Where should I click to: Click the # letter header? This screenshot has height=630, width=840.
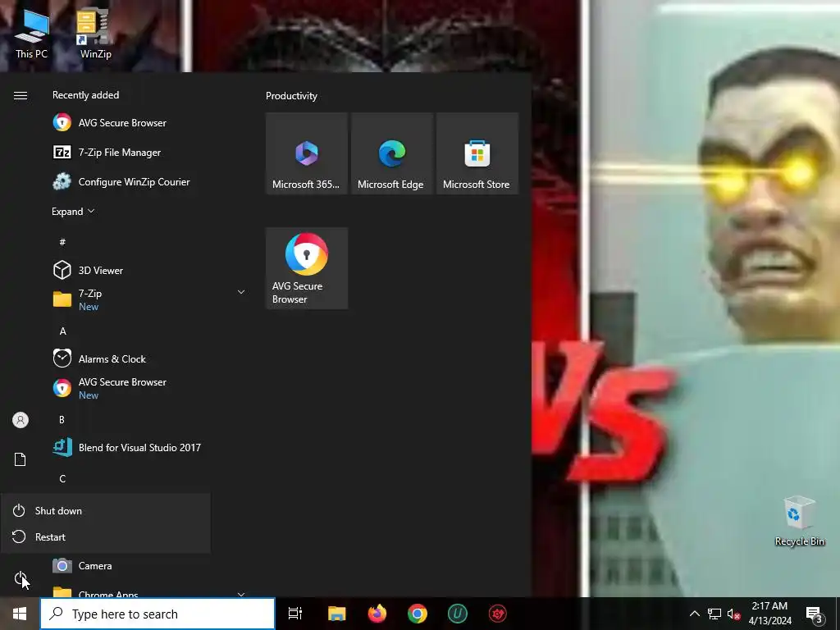tap(62, 242)
